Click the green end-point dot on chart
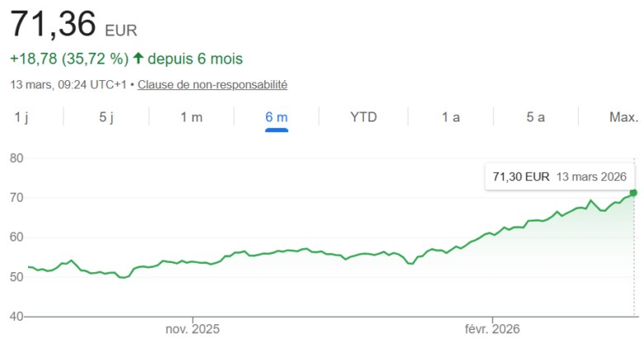The image size is (644, 339). pos(633,193)
